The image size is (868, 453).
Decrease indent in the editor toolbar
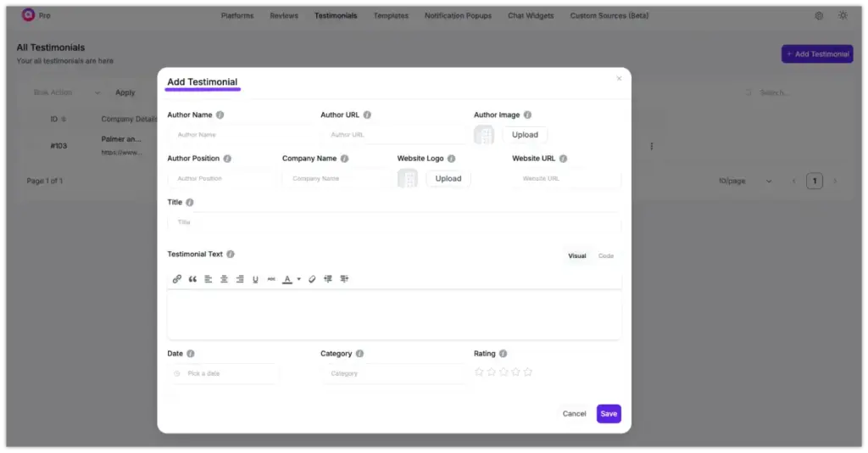click(x=328, y=279)
